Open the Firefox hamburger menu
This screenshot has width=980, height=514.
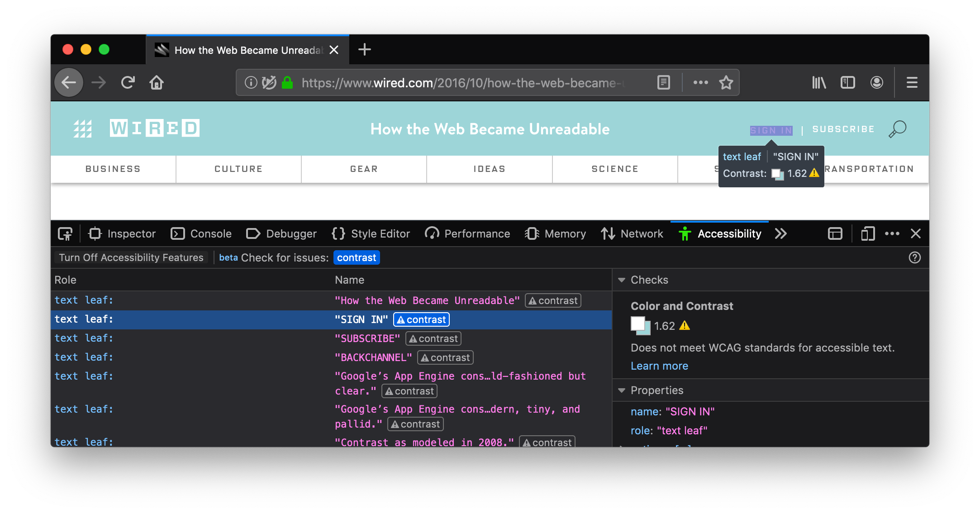912,82
